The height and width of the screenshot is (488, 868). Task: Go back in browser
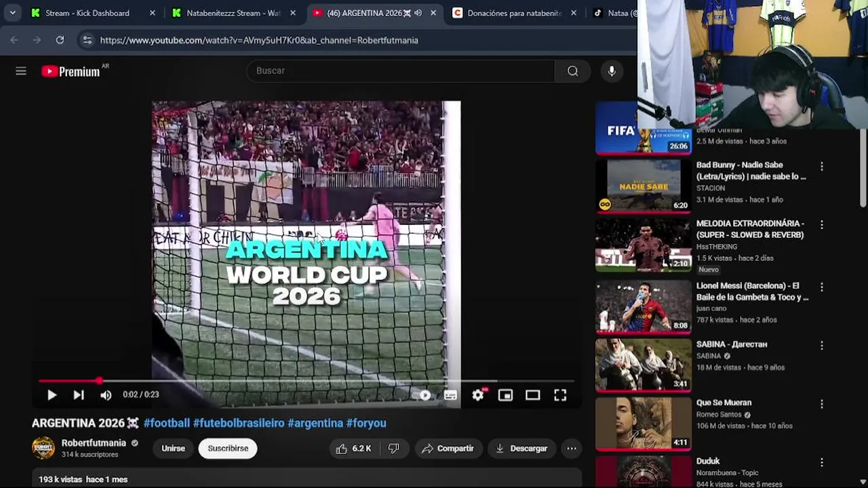[14, 40]
